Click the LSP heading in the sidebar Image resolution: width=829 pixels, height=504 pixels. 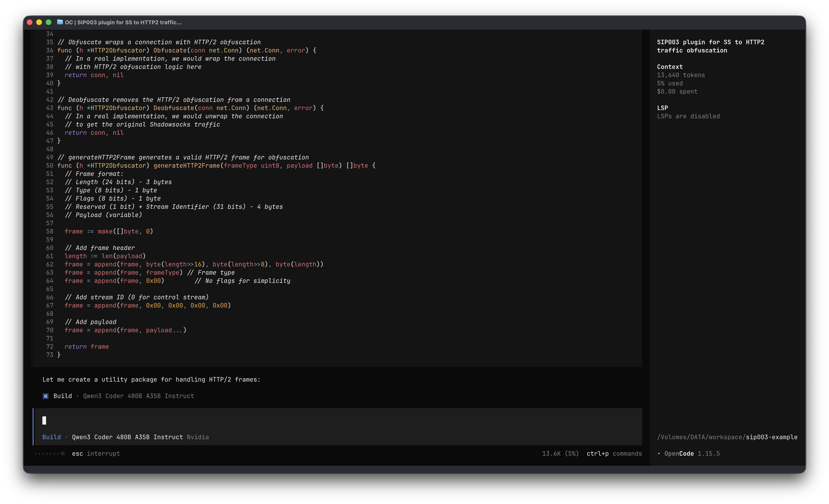click(662, 108)
